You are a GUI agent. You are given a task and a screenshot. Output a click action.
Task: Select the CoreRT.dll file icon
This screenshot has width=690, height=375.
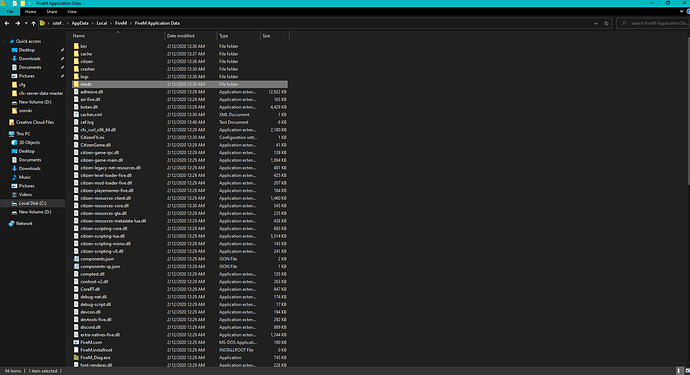click(x=76, y=289)
